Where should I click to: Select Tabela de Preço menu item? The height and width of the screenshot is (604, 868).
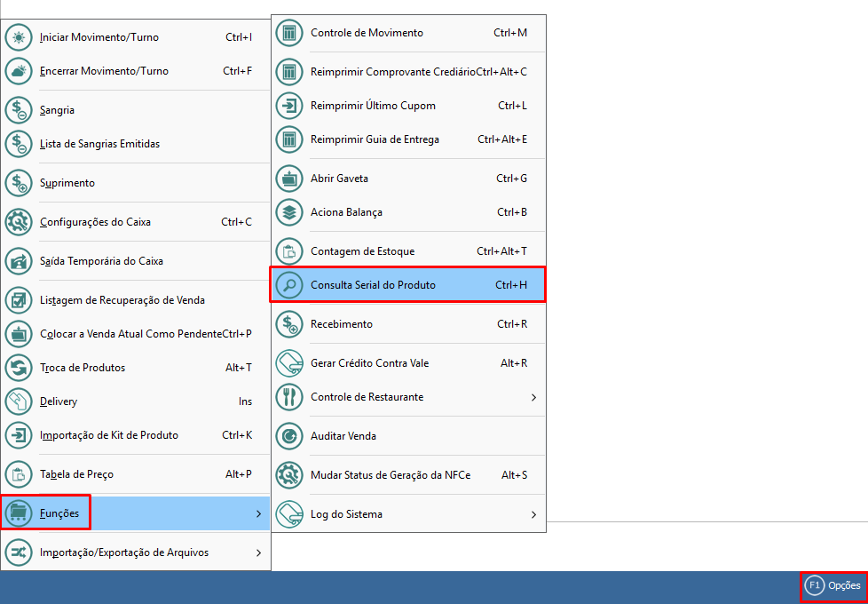(76, 474)
